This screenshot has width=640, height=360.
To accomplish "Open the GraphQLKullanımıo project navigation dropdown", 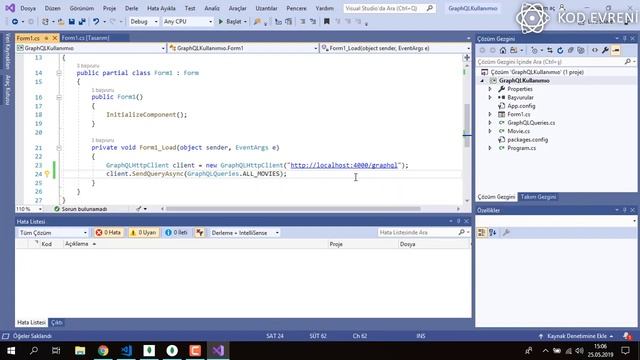I will pos(91,48).
